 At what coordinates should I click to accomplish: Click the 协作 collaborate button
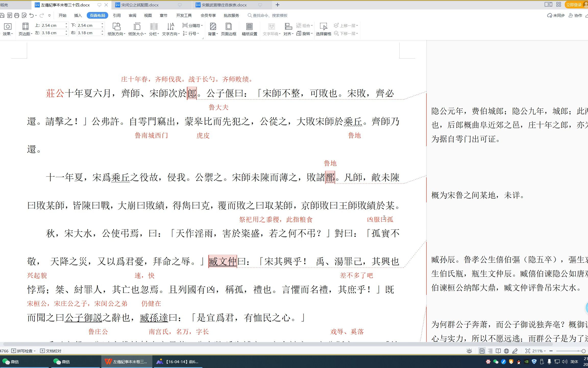[x=575, y=15]
